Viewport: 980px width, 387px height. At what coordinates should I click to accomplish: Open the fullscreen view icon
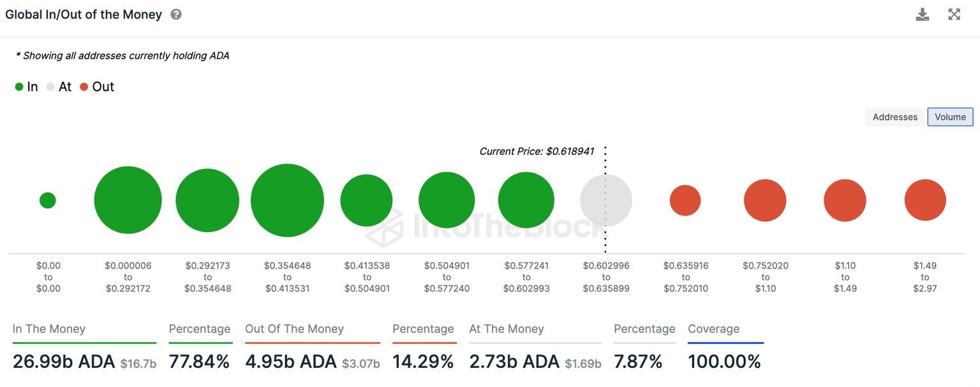pos(954,14)
